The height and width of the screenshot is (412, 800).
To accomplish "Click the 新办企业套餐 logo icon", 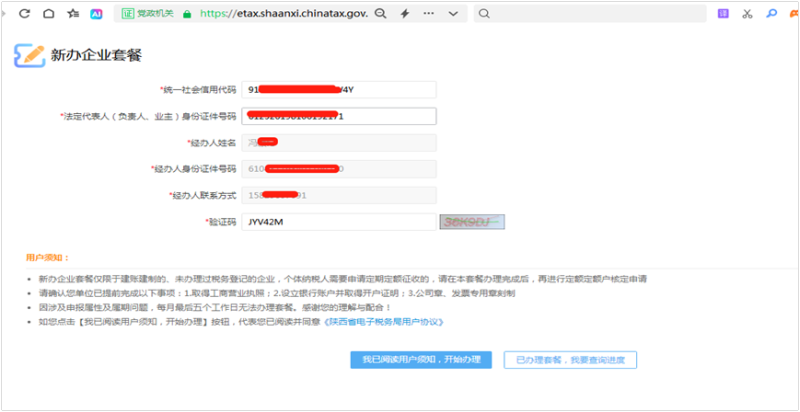I will 28,55.
